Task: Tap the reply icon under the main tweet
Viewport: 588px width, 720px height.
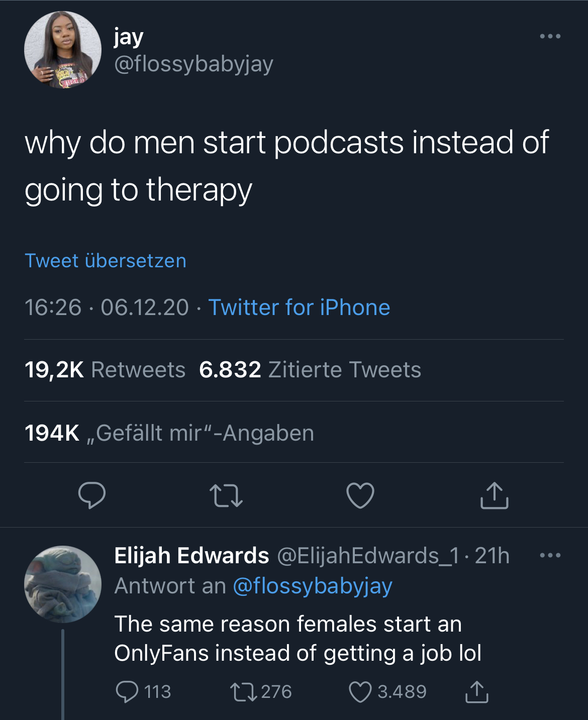Action: (92, 495)
